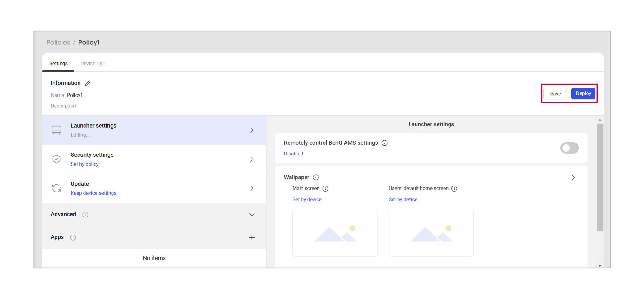Click the info icon beside Main screen
The height and width of the screenshot is (297, 644).
(325, 189)
